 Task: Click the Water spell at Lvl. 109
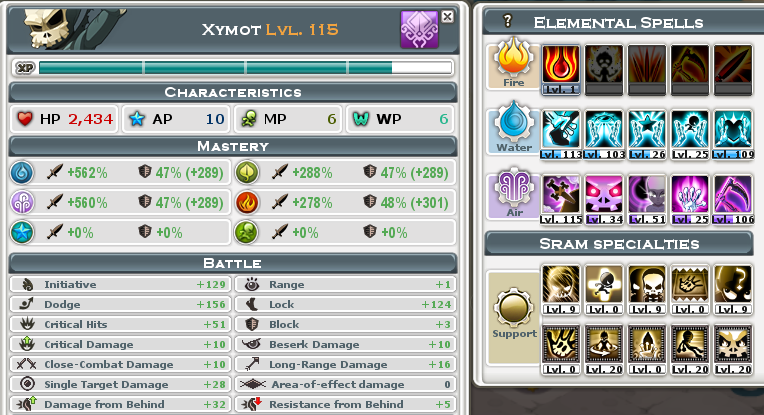[733, 134]
